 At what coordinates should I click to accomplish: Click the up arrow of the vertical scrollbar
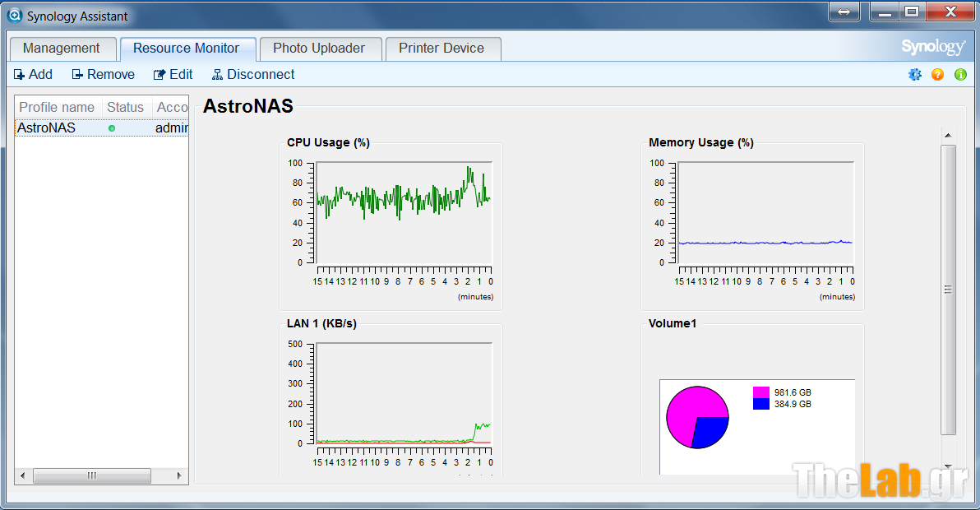click(948, 136)
